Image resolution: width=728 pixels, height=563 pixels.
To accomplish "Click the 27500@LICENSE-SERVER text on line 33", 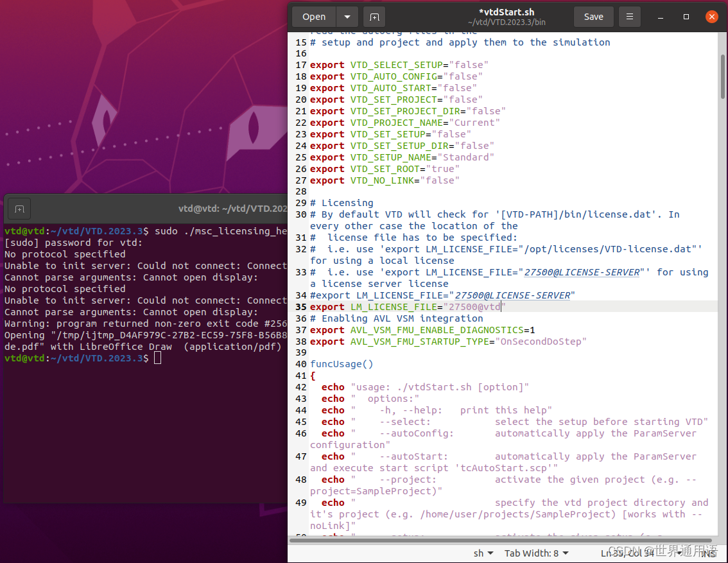I will [582, 272].
